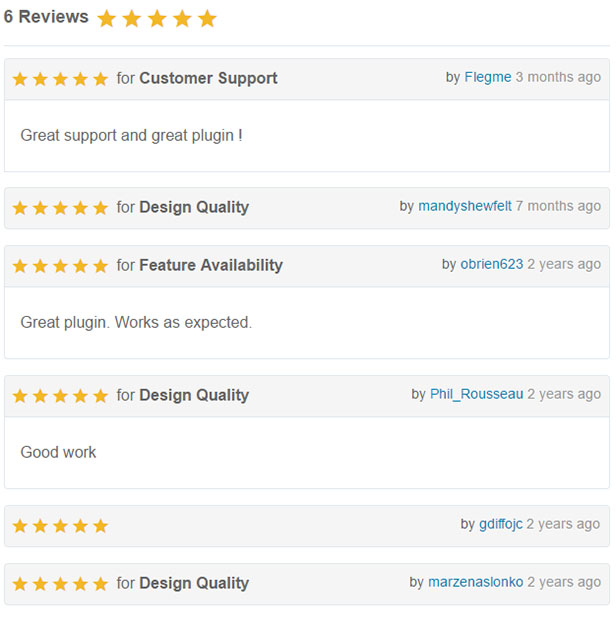Click the Feature Availability category label
Image resolution: width=616 pixels, height=626 pixels.
(x=211, y=265)
